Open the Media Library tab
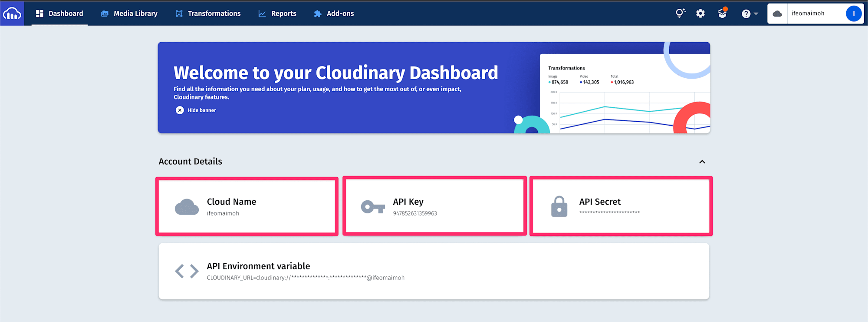 tap(129, 13)
